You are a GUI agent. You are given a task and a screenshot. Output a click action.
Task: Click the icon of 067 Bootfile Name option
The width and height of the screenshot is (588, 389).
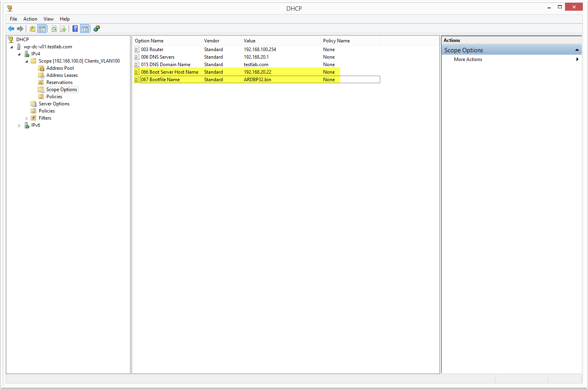point(137,80)
